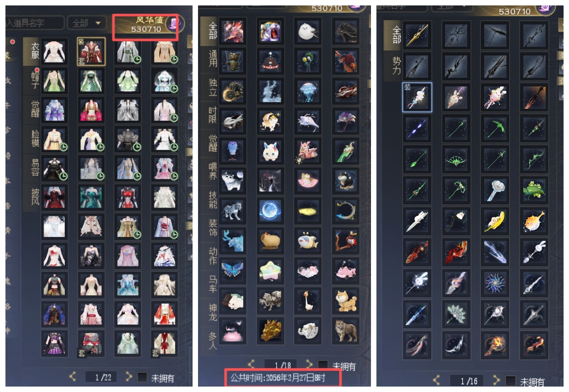Select the blue butterfly mount icon

(233, 271)
